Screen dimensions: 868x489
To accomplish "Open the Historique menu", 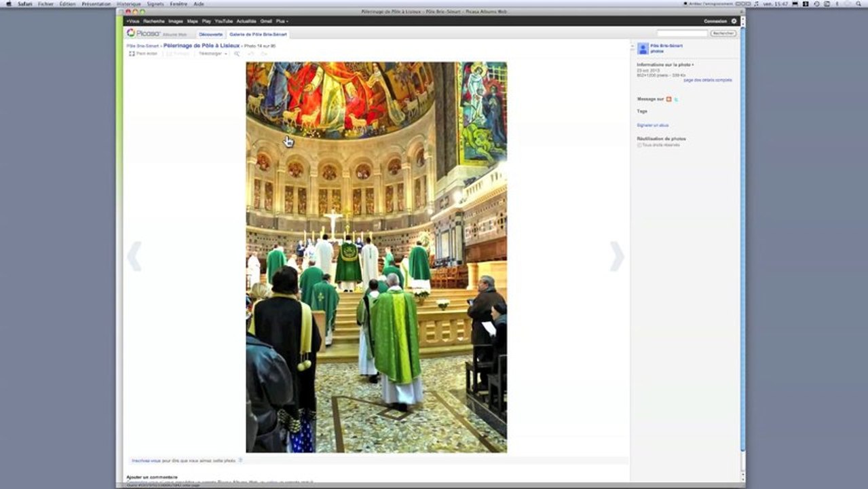I will (x=128, y=3).
